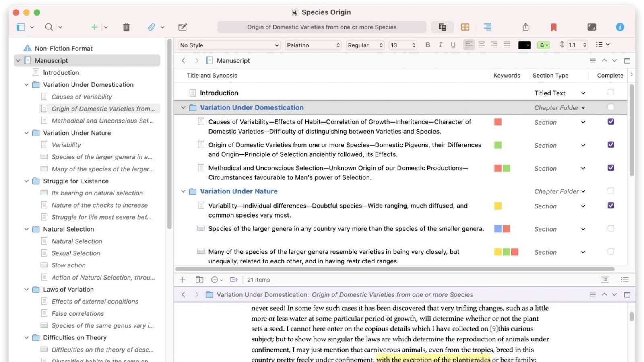Open the Section Type dropdown for Introduction
Image resolution: width=644 pixels, height=362 pixels.
click(x=582, y=93)
